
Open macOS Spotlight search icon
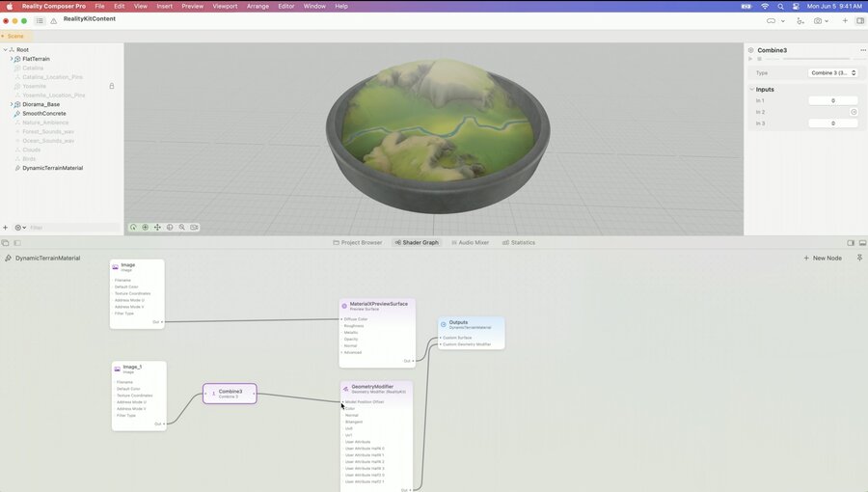coord(780,6)
